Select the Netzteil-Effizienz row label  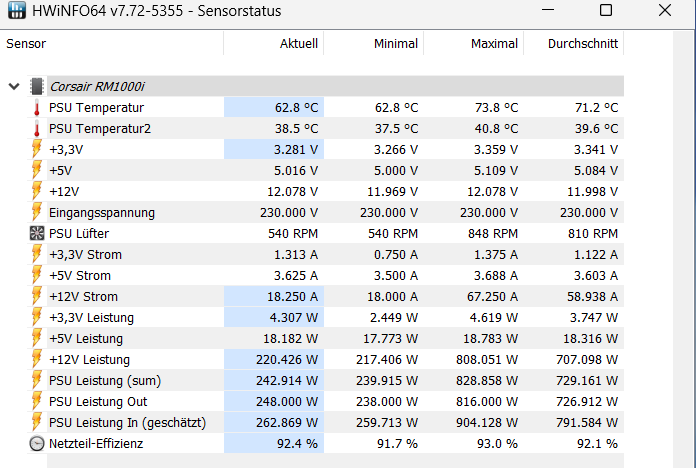(x=96, y=443)
